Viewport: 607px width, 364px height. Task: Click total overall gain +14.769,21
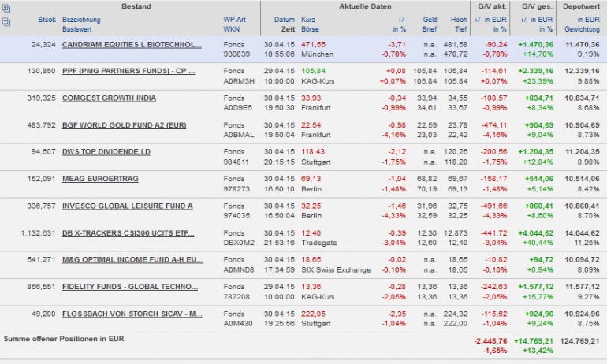[x=534, y=341]
